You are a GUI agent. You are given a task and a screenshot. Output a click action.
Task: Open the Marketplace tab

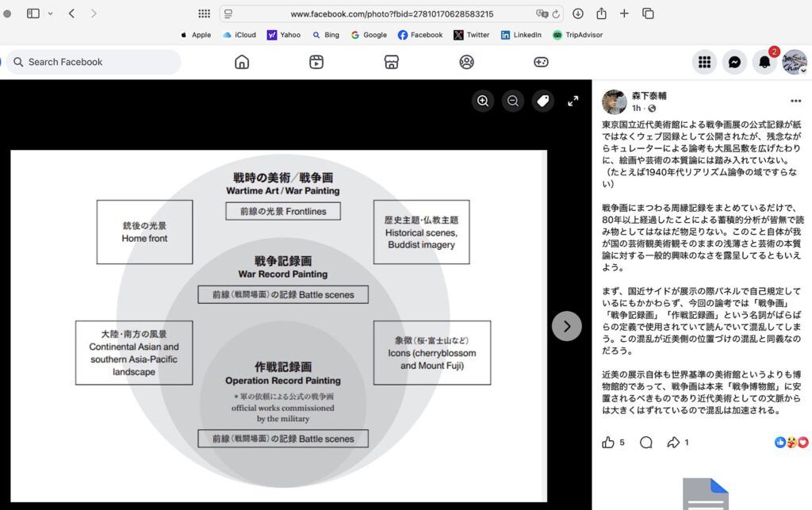(x=391, y=62)
